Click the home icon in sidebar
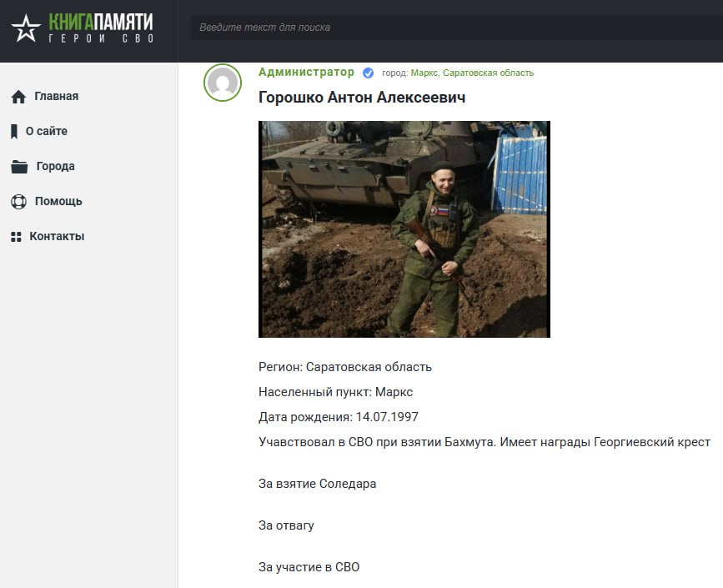 [x=18, y=97]
